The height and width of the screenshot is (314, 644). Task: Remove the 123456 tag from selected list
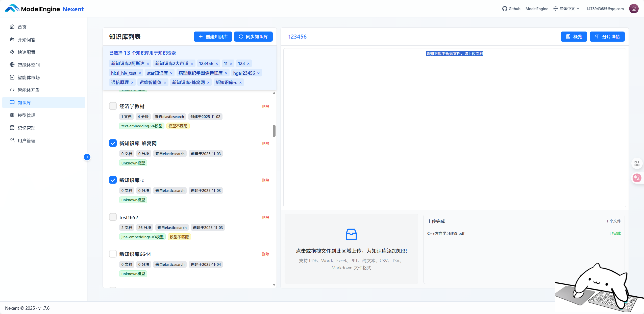(x=217, y=63)
